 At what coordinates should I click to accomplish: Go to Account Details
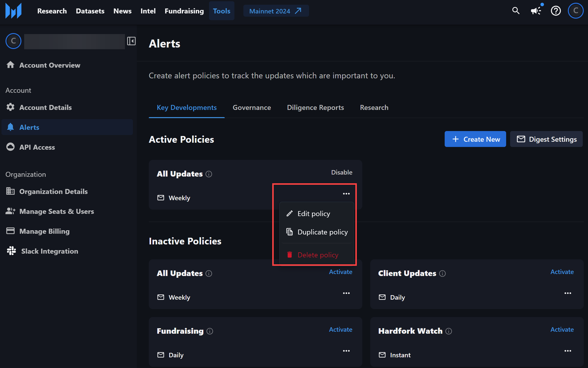(67, 107)
